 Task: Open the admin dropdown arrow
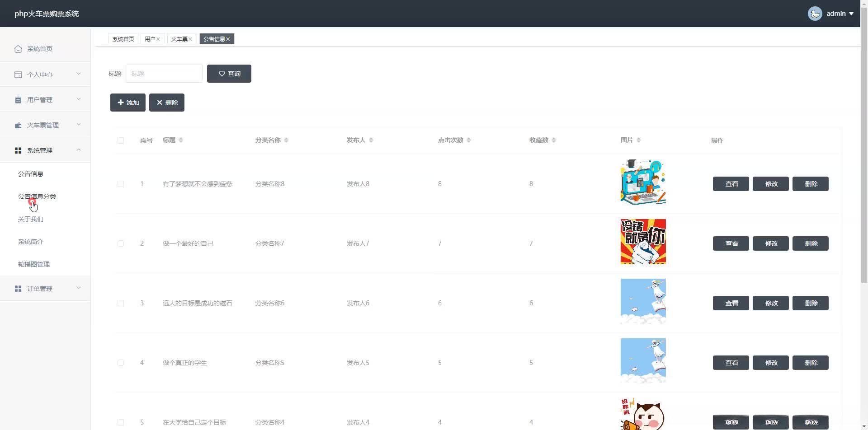click(851, 14)
